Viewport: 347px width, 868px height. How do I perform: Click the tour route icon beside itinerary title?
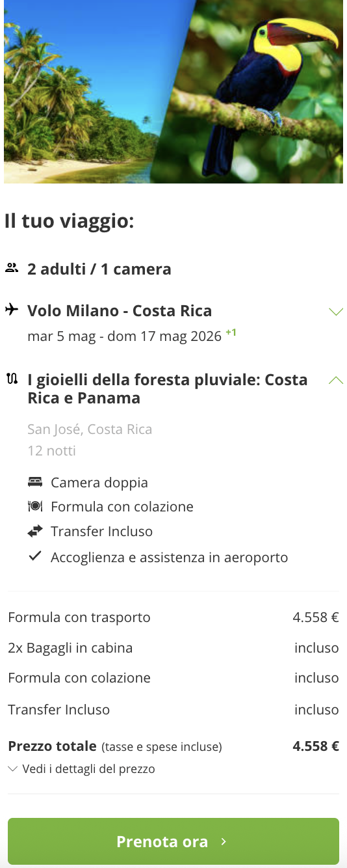[12, 379]
